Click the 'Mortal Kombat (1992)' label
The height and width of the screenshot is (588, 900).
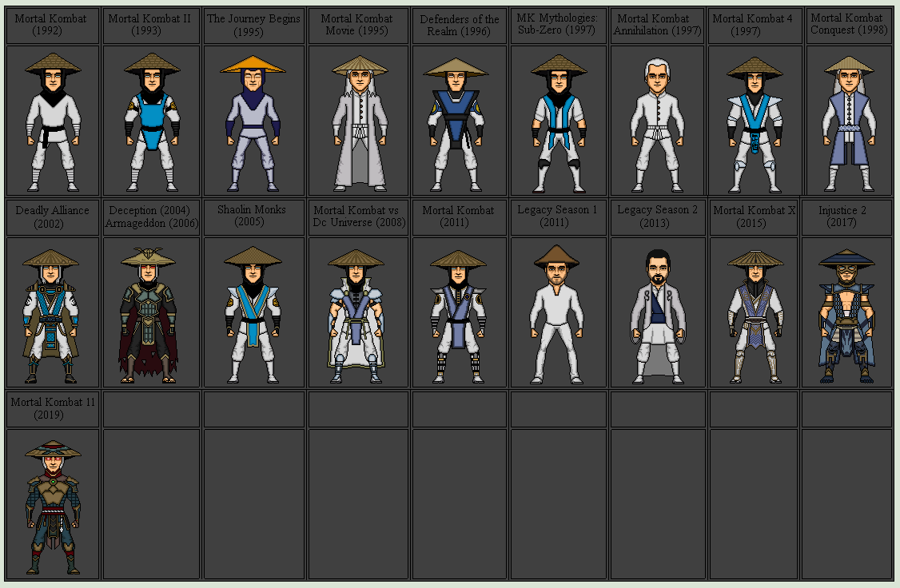click(x=50, y=25)
